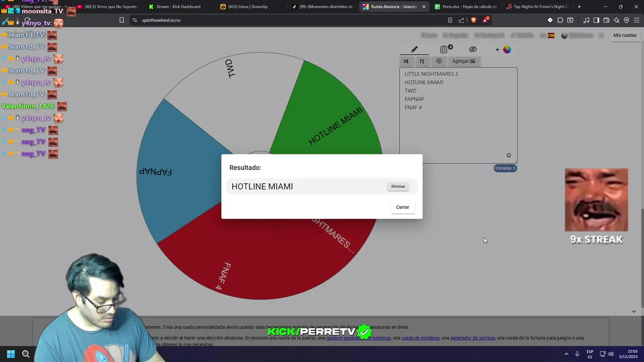Open the Brave Wallet icon
Image resolution: width=644 pixels, height=362 pixels.
coord(606,20)
